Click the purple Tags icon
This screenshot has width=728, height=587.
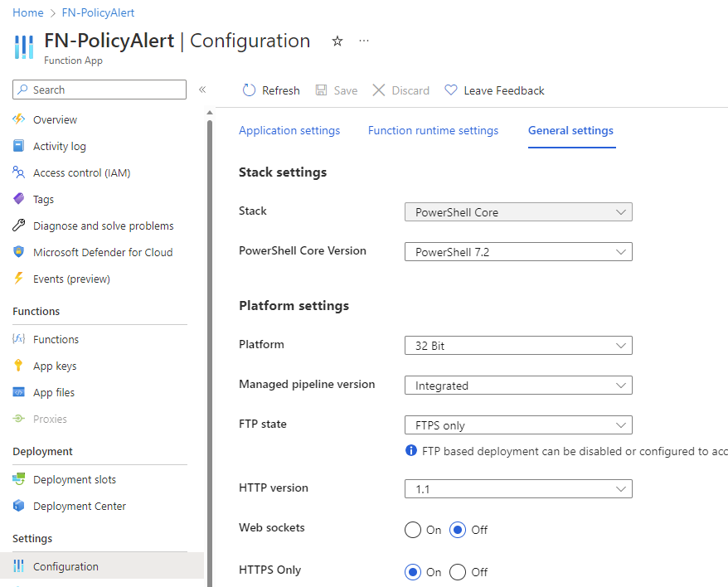point(18,199)
